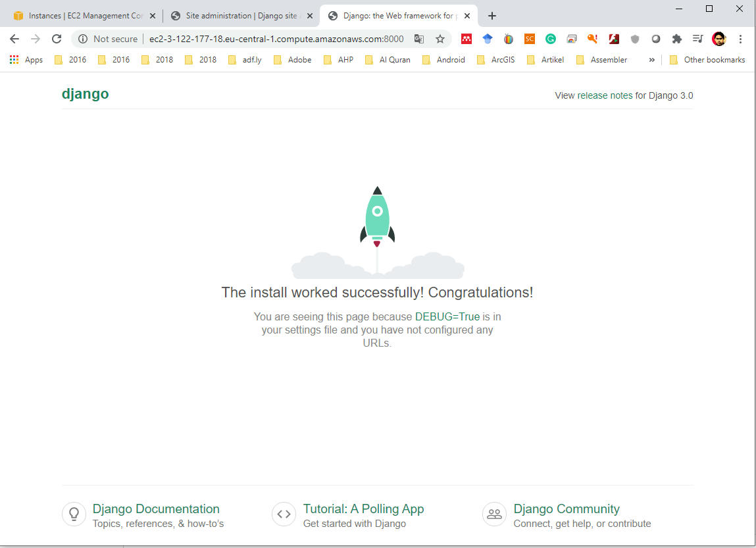Click the forward navigation arrow

36,39
